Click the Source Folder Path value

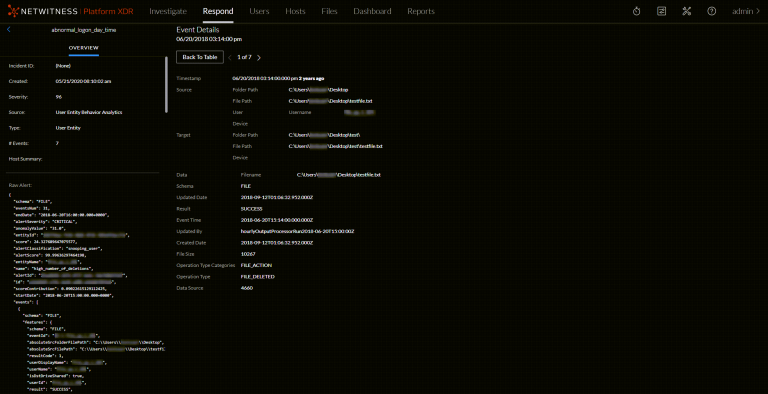pyautogui.click(x=318, y=90)
